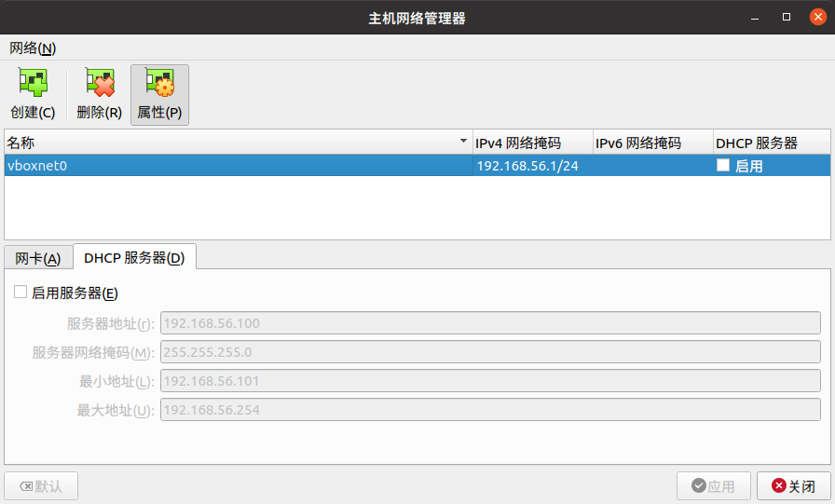Click the 最大地址 input field
Viewport: 835px width, 504px height.
pyautogui.click(x=490, y=410)
